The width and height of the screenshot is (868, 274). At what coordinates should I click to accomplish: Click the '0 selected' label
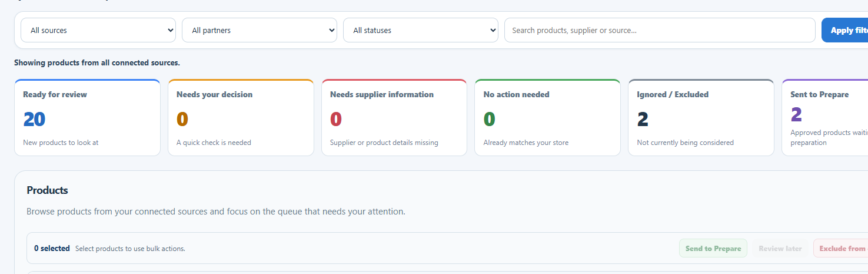click(52, 249)
